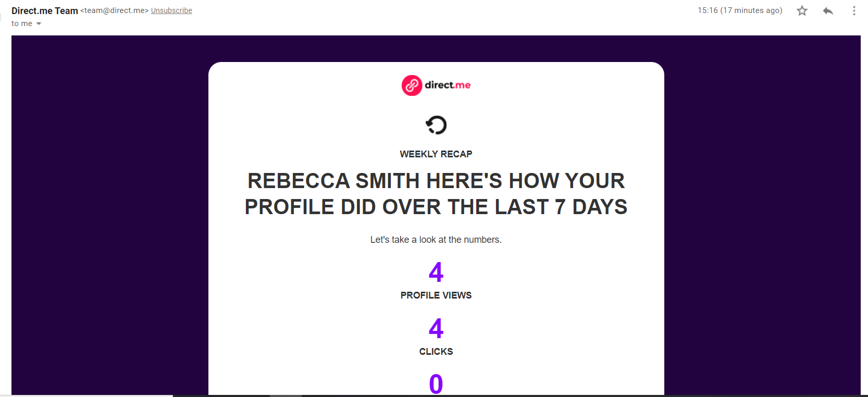
Task: Click the WEEKLY RECAP heading
Action: coord(436,154)
